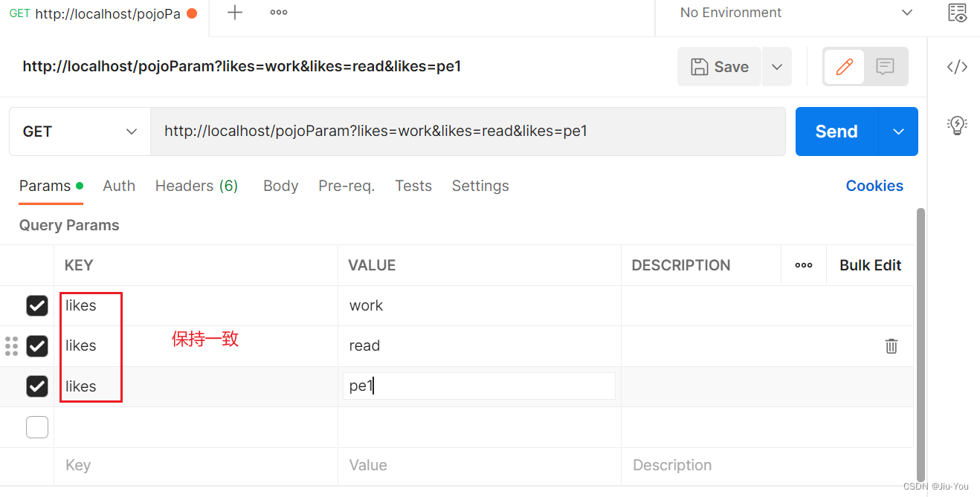Click the environment quick look eye icon
Viewport: 980px width, 497px height.
click(957, 13)
